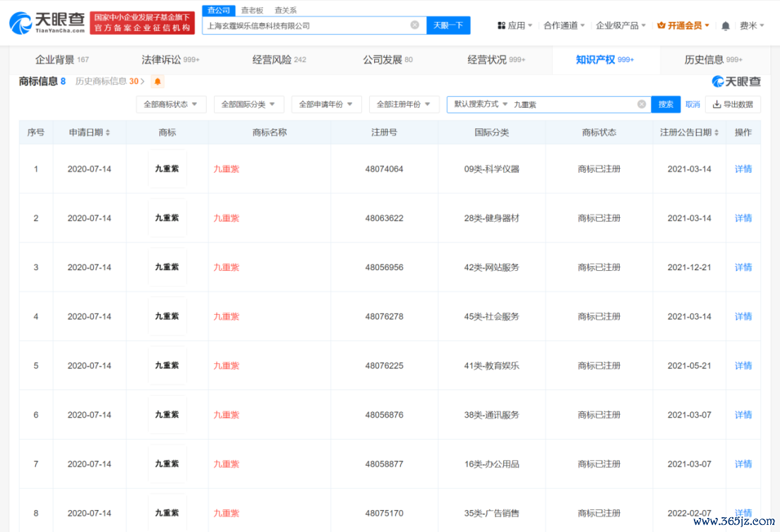Screen dimensions: 780x532
Task: Expand 全部国际分类 filter dropdown
Action: click(x=248, y=104)
